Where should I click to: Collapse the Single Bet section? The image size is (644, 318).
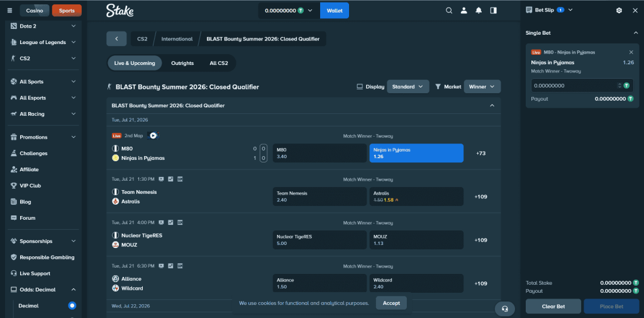(635, 33)
